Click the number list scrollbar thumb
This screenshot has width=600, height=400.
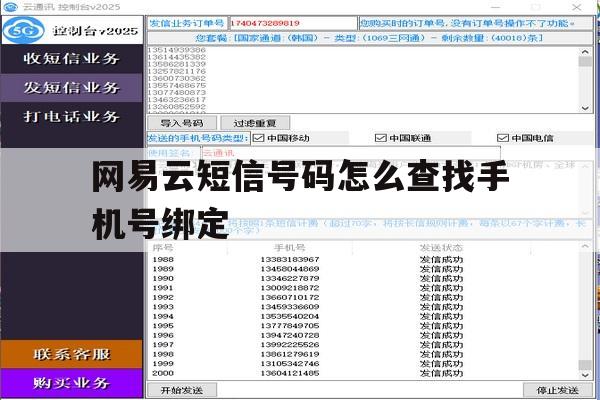point(585,62)
